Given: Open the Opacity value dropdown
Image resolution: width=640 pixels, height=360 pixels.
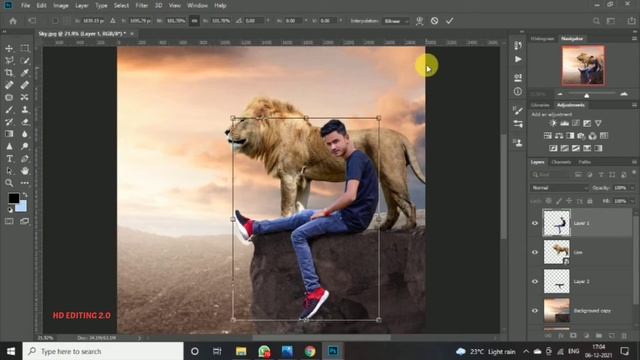Looking at the screenshot, I should [632, 188].
